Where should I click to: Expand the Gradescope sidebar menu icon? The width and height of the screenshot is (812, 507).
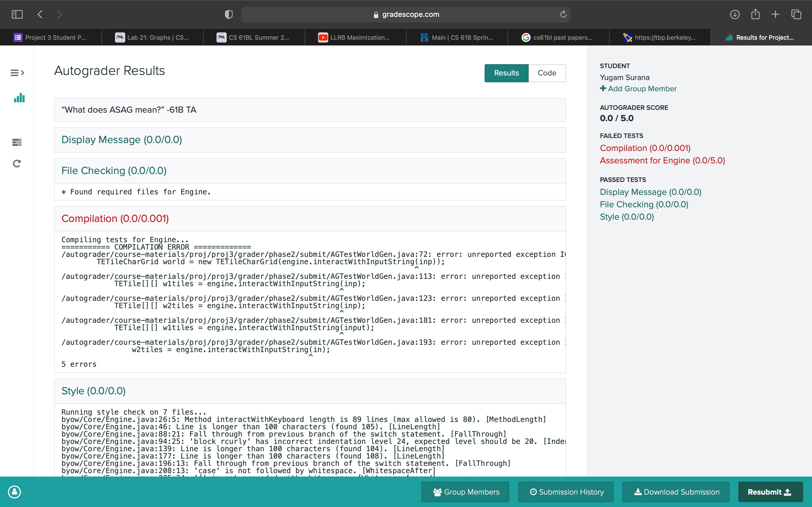pos(17,73)
